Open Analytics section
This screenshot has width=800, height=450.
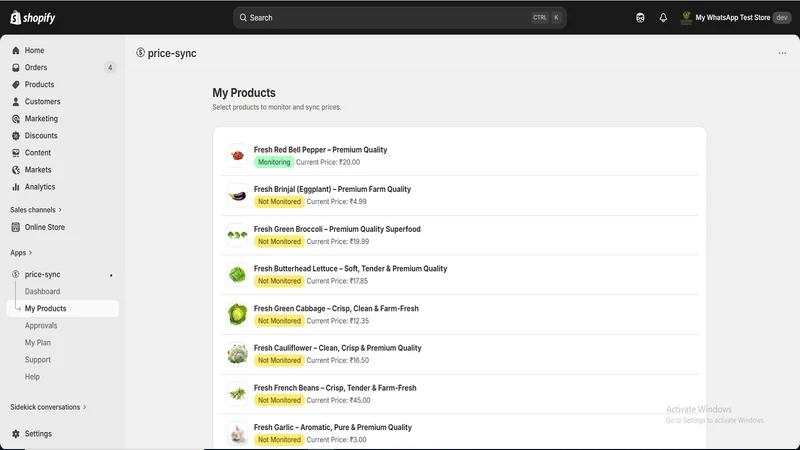tap(40, 187)
